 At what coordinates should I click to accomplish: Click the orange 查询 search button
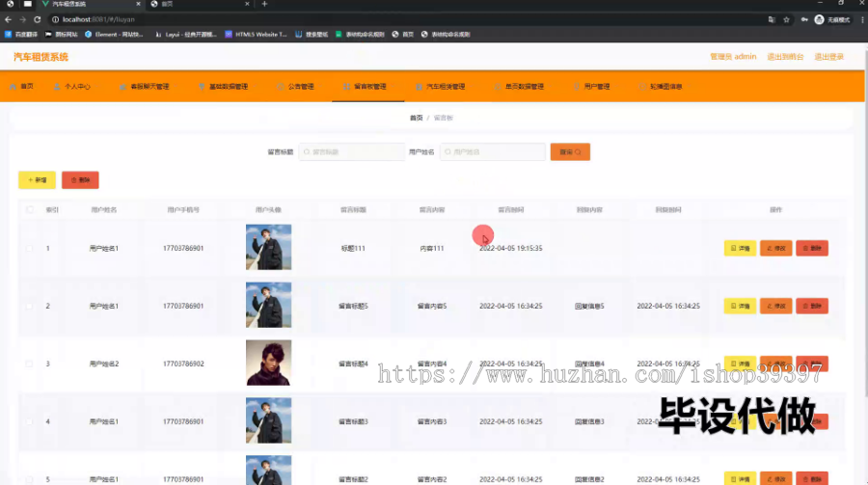(x=570, y=151)
